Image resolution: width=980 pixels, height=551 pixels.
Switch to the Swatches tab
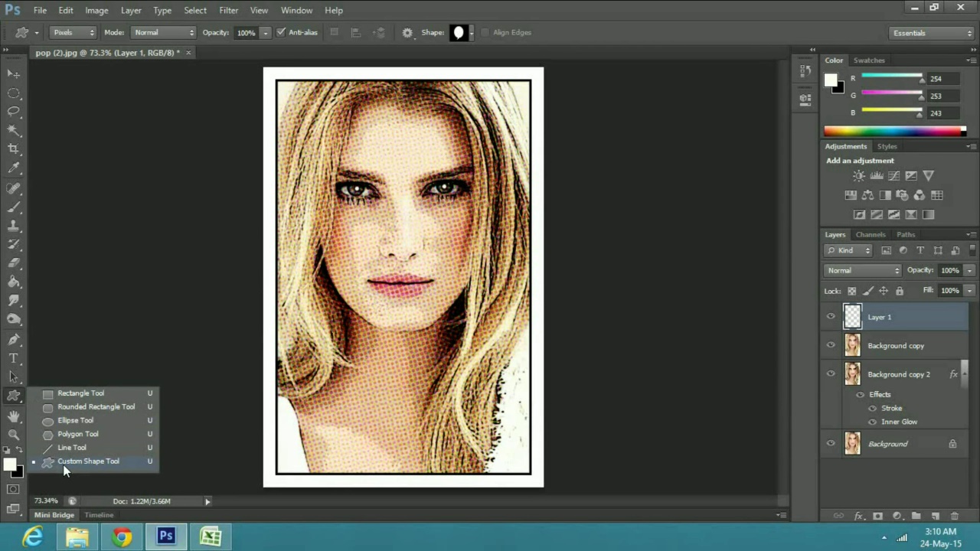click(869, 60)
